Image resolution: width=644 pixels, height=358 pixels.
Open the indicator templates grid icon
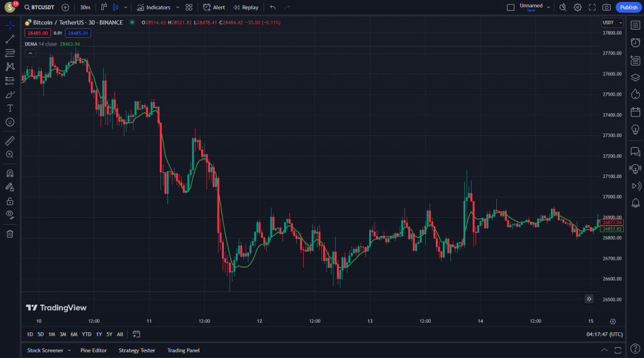click(189, 8)
